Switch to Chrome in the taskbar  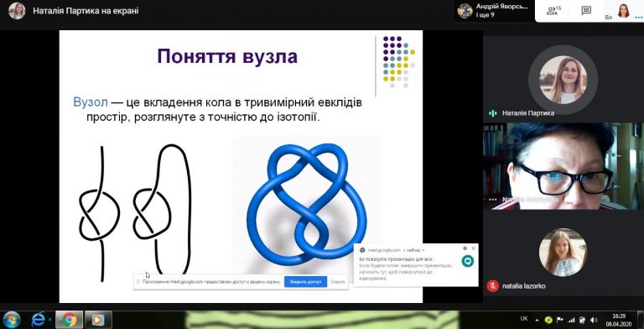[69, 320]
